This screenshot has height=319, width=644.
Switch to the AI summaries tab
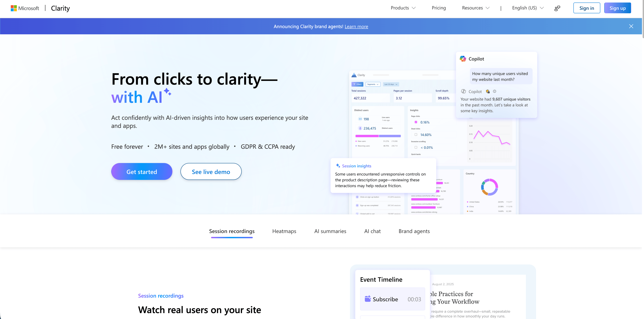[330, 232]
